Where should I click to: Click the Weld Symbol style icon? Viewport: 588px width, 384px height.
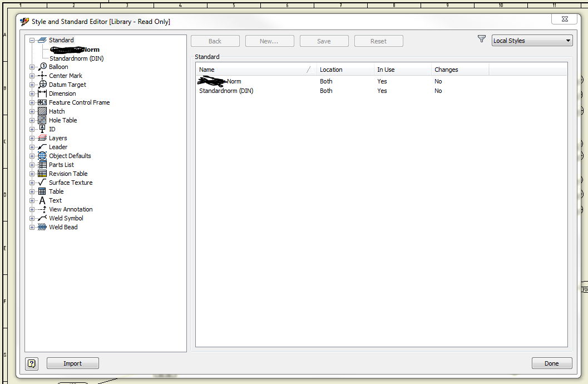pyautogui.click(x=42, y=218)
